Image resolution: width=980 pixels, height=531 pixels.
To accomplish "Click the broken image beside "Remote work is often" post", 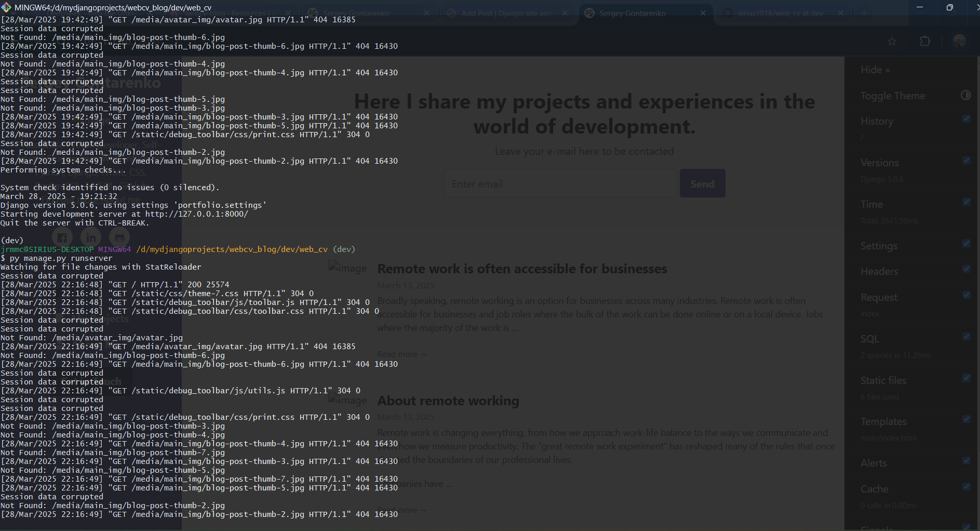I will click(347, 268).
